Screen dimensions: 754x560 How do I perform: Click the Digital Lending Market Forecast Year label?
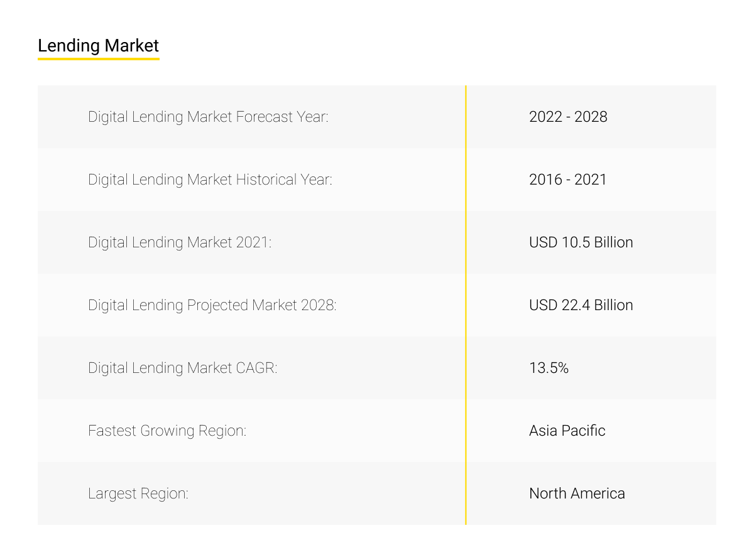click(x=209, y=117)
